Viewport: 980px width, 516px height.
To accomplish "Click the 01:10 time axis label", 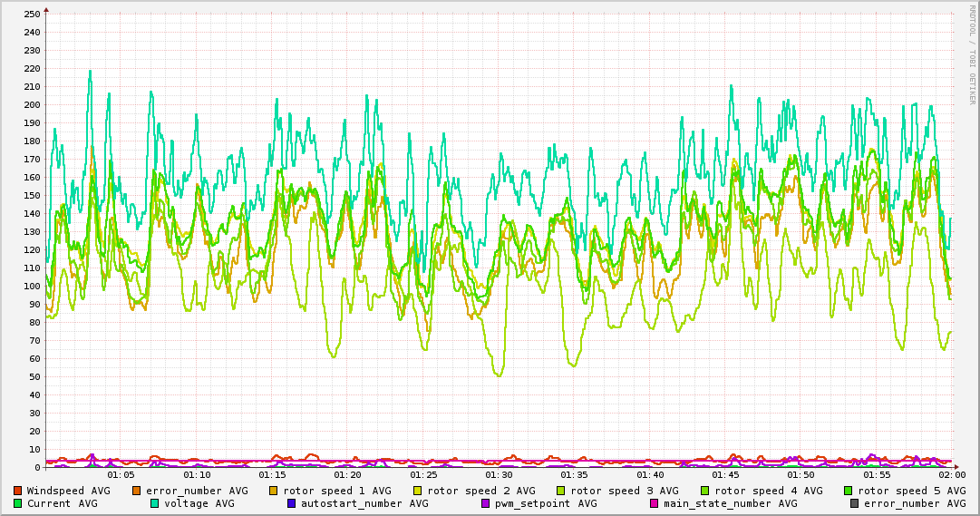I will 197,475.
